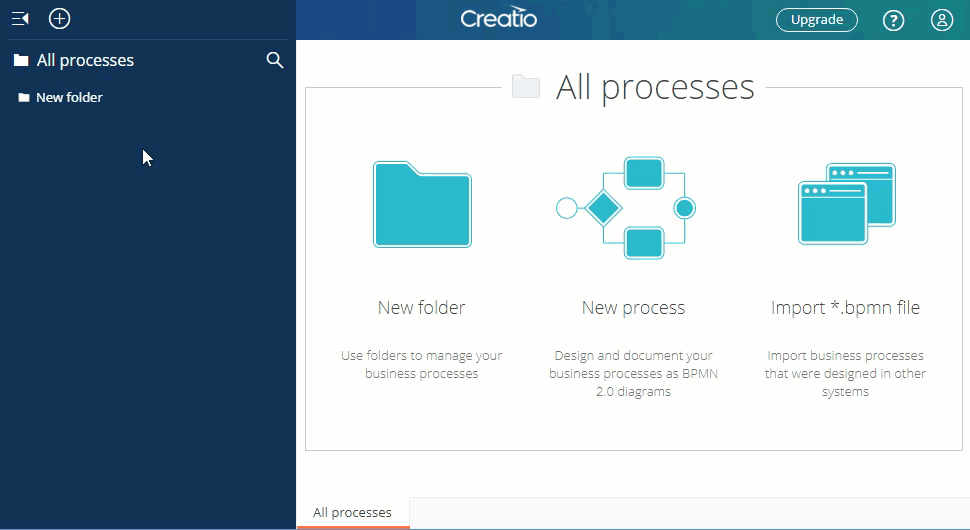This screenshot has width=970, height=530.
Task: Click the Import *.bpmn file title
Action: [846, 307]
